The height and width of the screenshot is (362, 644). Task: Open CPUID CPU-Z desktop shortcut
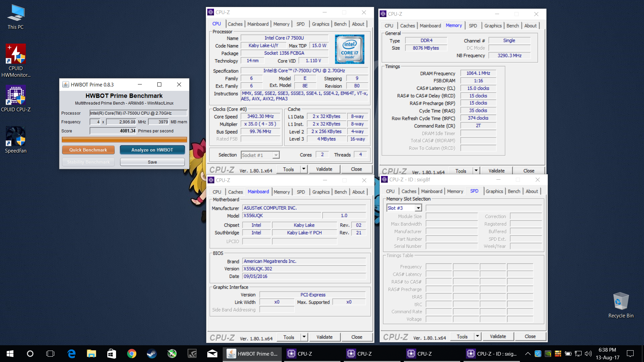(16, 99)
